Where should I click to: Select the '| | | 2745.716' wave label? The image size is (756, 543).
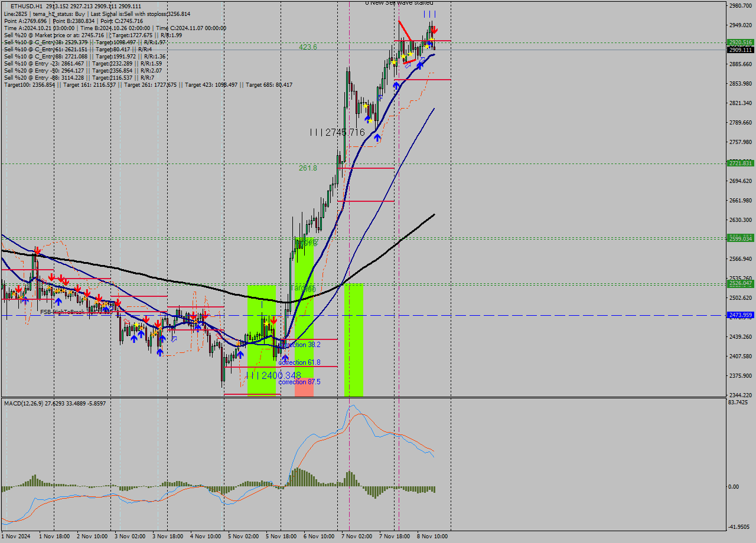[337, 133]
